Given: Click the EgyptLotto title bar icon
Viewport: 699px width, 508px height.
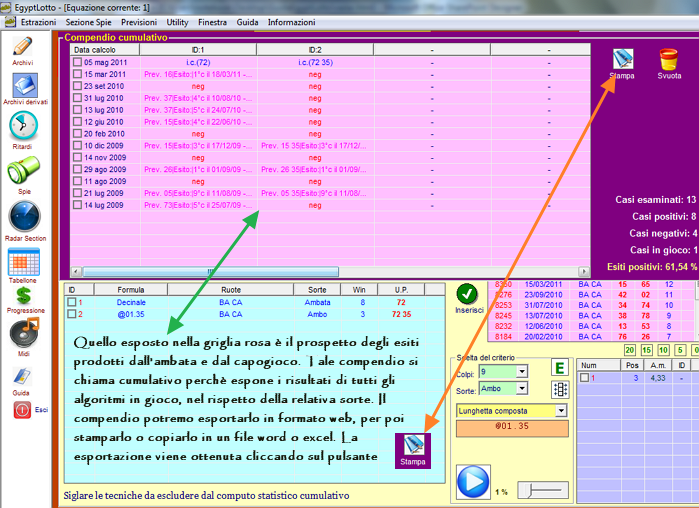Looking at the screenshot, I should (x=6, y=8).
